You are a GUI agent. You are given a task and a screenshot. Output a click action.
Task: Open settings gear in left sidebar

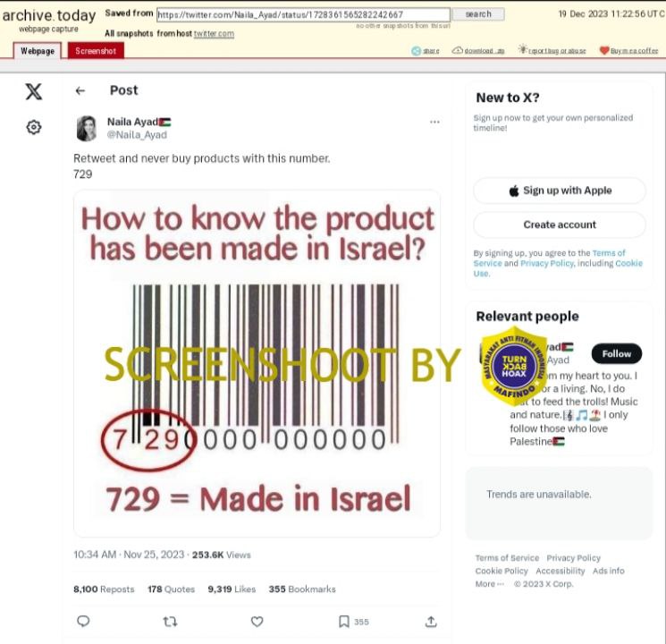click(x=34, y=127)
